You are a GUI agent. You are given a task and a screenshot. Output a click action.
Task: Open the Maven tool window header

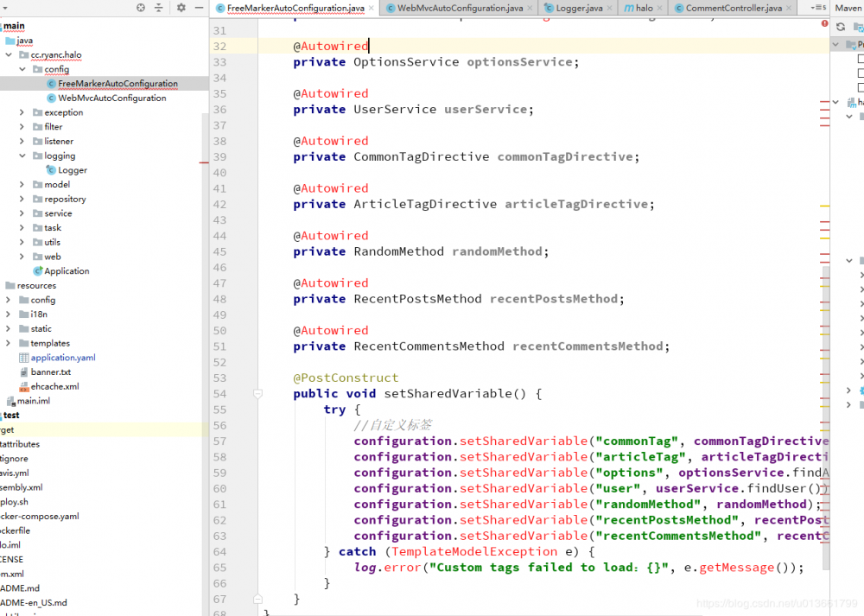[848, 8]
